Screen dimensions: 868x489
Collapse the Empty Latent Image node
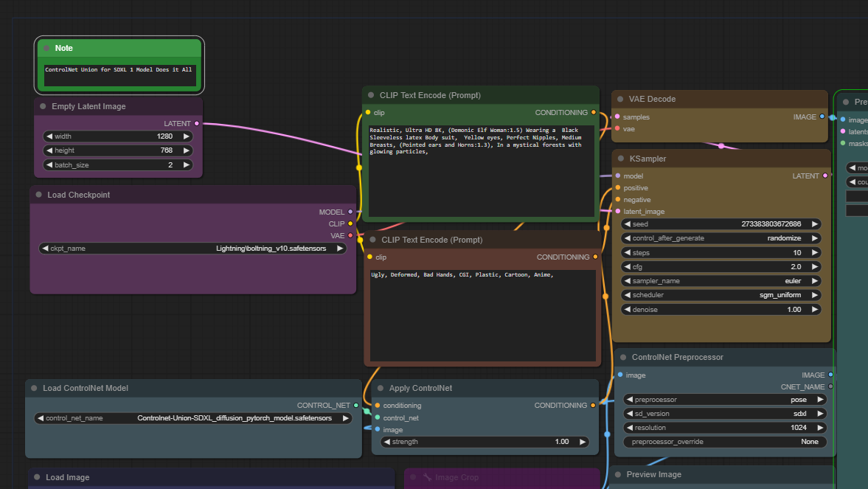point(43,106)
